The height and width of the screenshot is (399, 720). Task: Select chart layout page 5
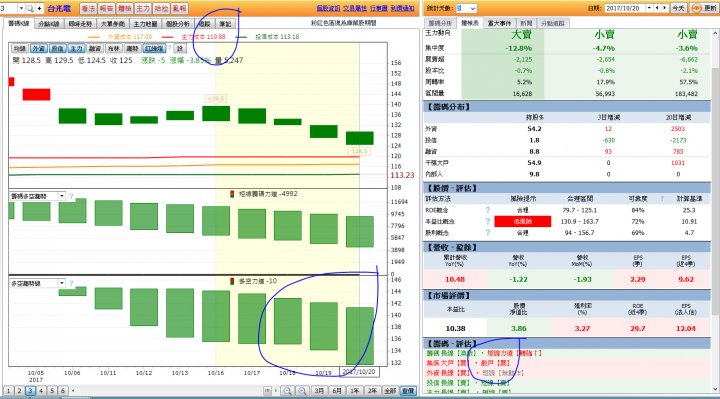(x=52, y=391)
